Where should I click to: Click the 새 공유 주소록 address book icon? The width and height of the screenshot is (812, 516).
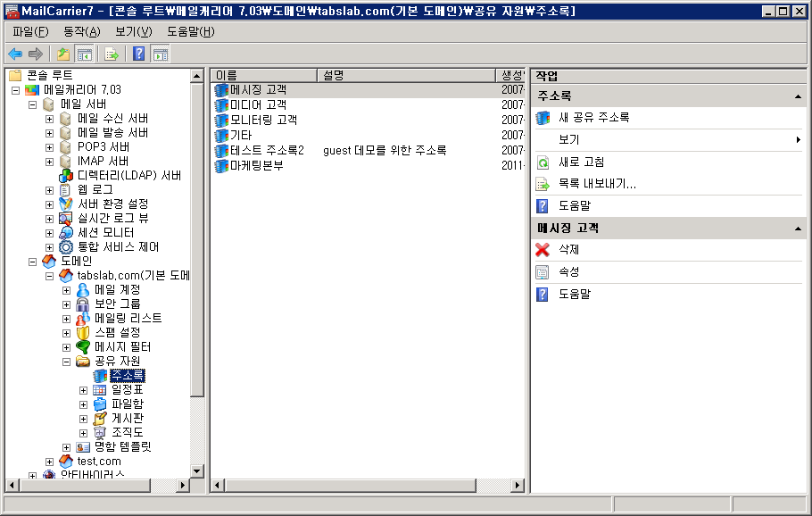(543, 116)
